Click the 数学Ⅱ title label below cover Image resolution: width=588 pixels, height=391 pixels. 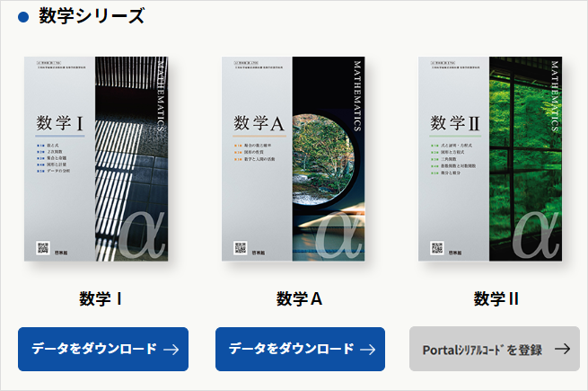[x=496, y=299]
